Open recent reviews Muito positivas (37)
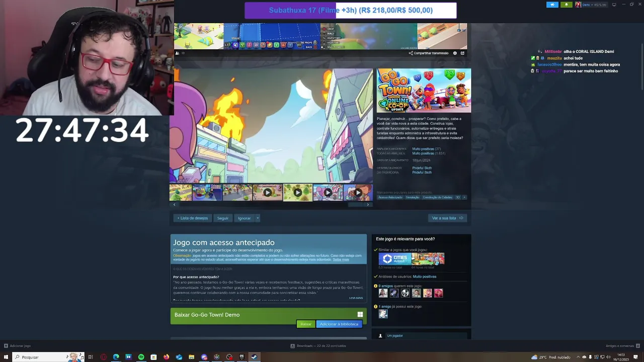The image size is (644, 362). pos(426,149)
